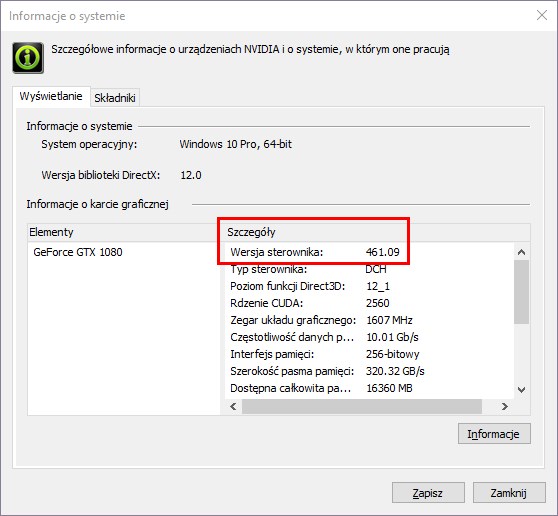Select the Interfejs pamięci row label
Screen dimensions: 558x516
pyautogui.click(x=272, y=354)
